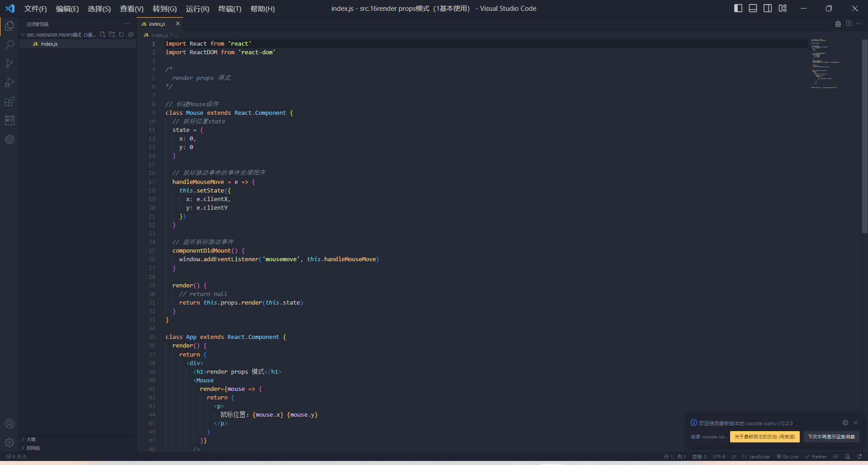Open the Source Control view
The image size is (868, 465).
9,64
